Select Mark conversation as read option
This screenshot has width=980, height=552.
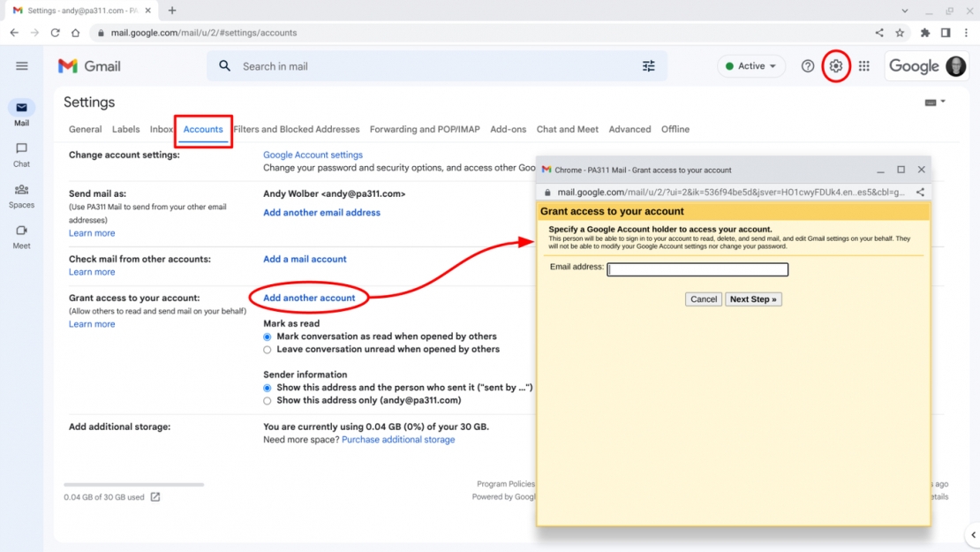click(x=267, y=336)
